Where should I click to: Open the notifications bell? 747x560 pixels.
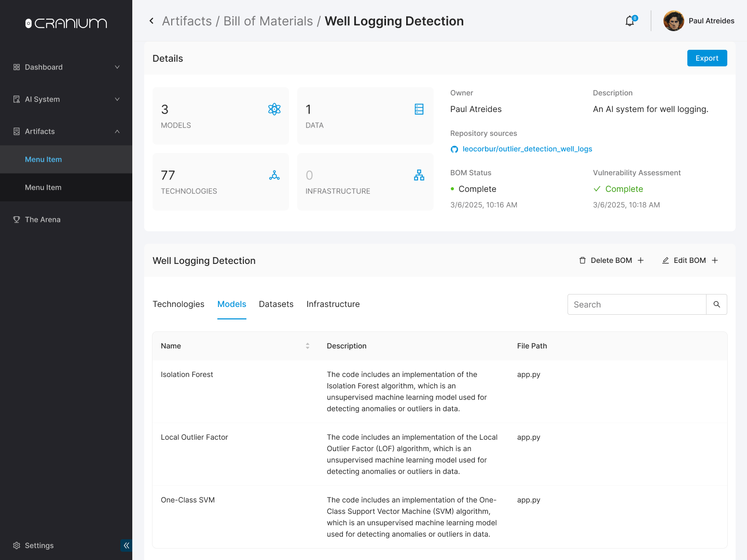coord(630,21)
